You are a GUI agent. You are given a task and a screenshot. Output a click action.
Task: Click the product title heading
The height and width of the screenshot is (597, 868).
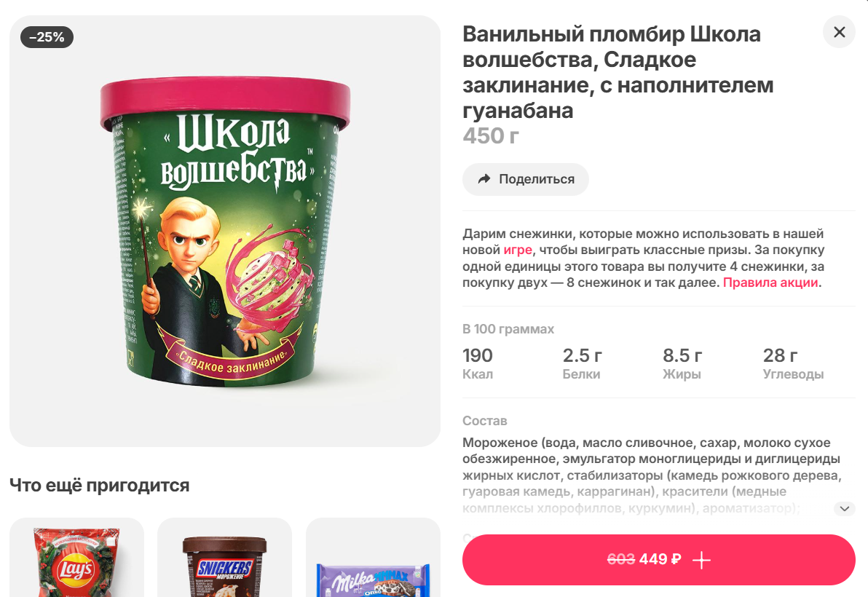coord(618,73)
